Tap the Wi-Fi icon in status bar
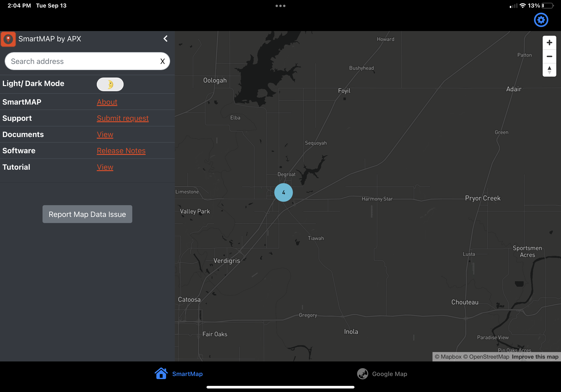The height and width of the screenshot is (392, 561). click(523, 6)
